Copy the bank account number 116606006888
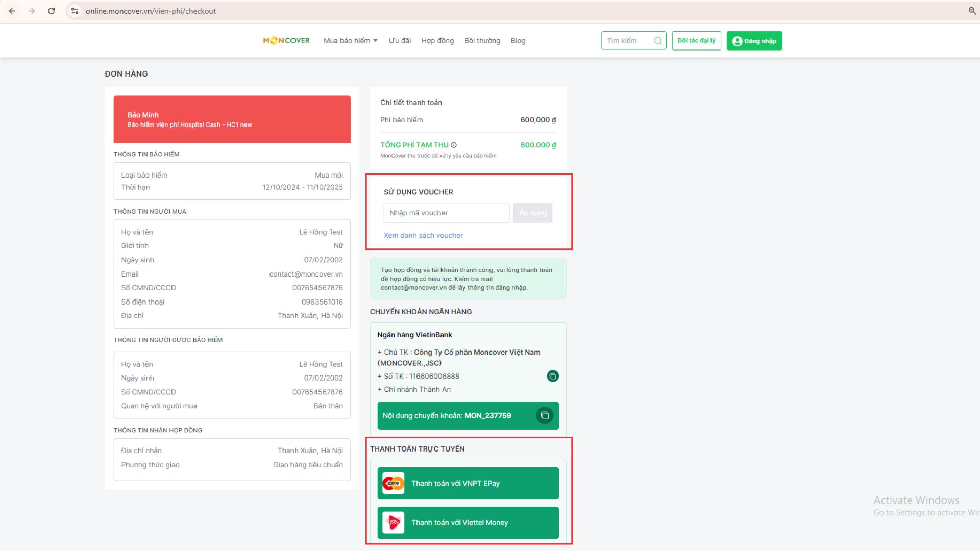Viewport: 980px width, 551px height. point(553,376)
